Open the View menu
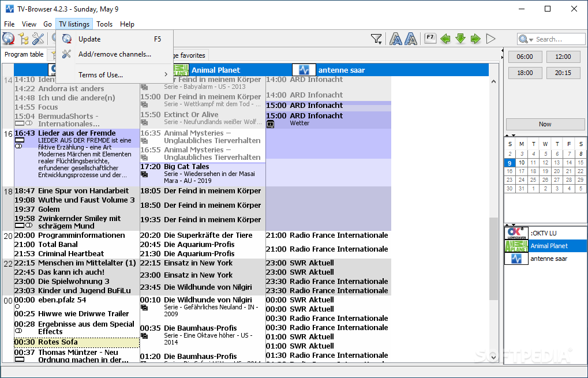This screenshot has width=588, height=378. (x=29, y=24)
